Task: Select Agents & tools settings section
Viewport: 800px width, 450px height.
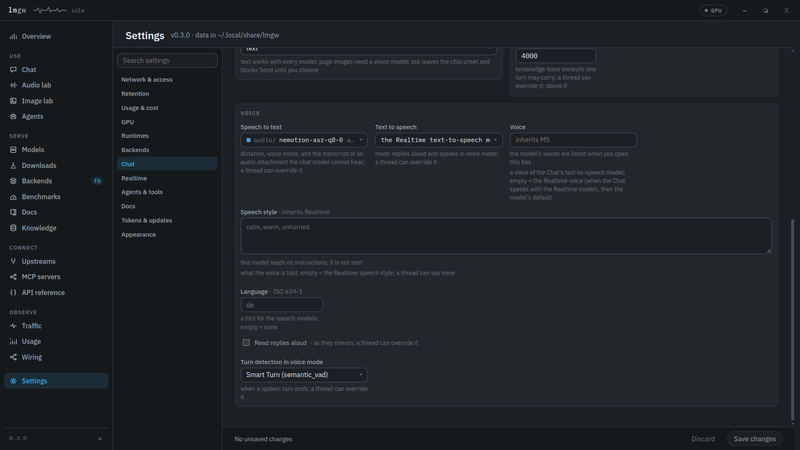Action: tap(142, 192)
